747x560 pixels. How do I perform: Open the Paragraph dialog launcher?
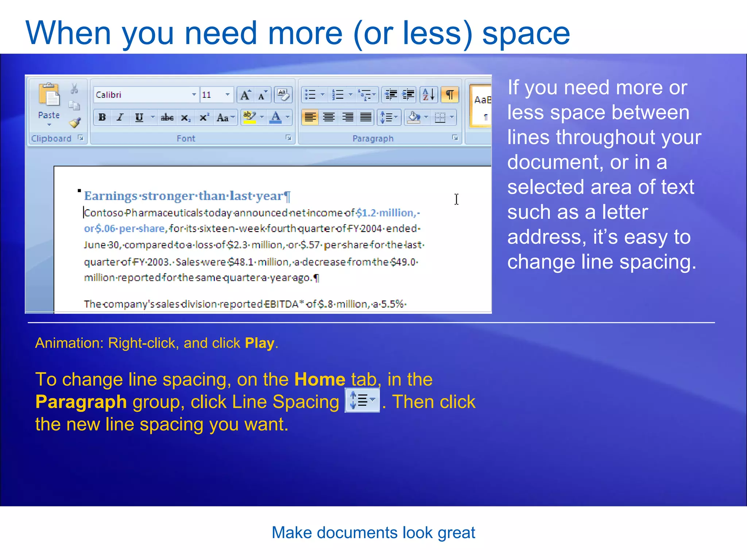(x=455, y=138)
